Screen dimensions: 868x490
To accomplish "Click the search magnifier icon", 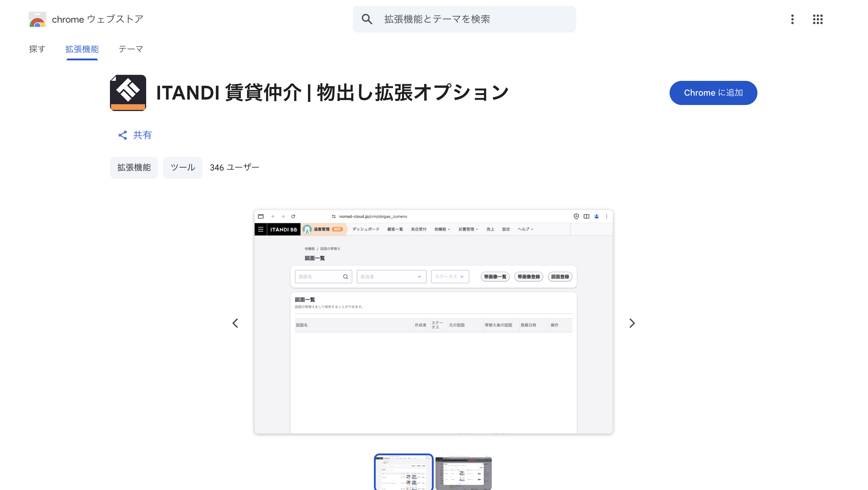I will coord(367,19).
